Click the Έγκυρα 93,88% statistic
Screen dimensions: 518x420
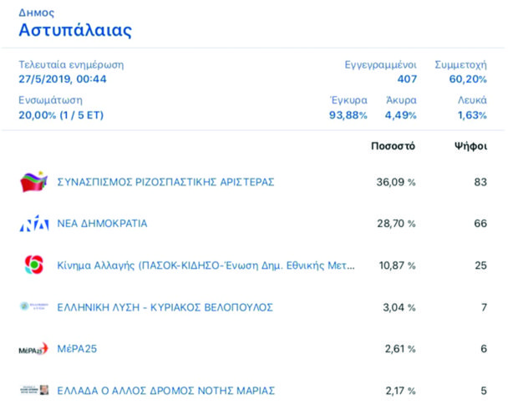(x=348, y=115)
